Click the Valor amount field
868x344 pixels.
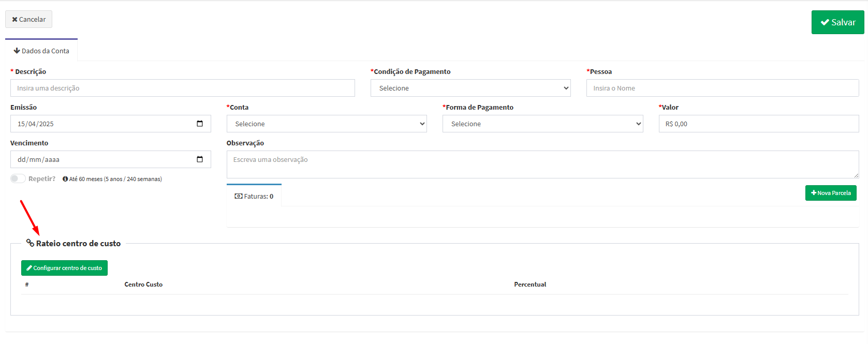[758, 124]
